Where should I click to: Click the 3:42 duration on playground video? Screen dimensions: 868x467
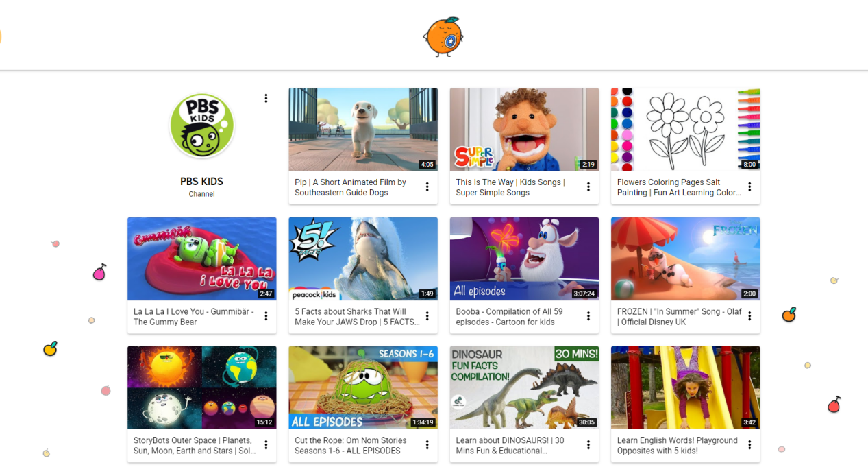750,422
